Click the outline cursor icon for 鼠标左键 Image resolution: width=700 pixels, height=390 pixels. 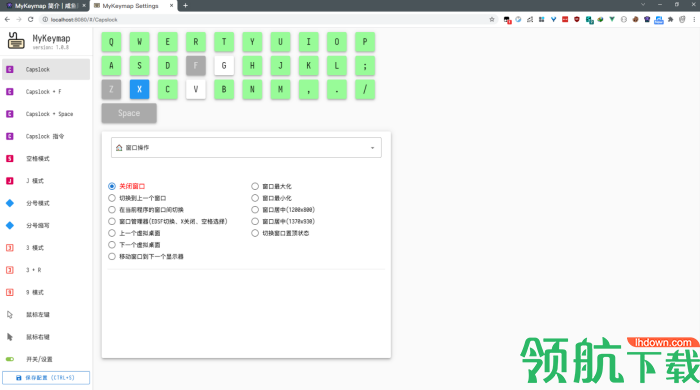pos(10,315)
